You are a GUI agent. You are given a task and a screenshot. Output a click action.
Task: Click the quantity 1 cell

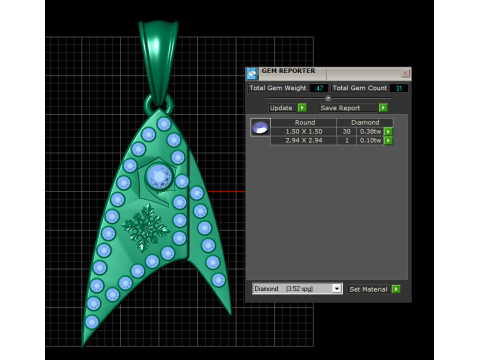[x=347, y=140]
